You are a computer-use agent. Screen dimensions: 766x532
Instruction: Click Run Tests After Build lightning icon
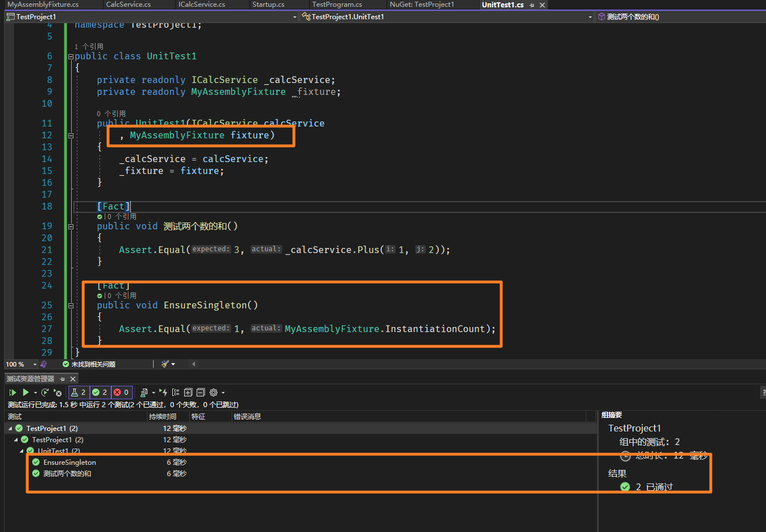163,393
